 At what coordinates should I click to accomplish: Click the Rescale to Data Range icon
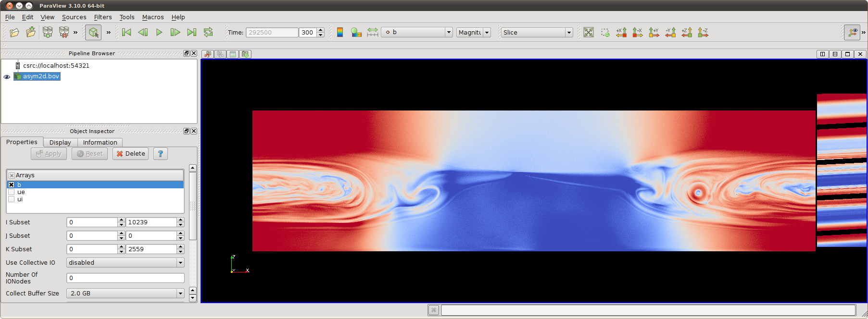373,32
